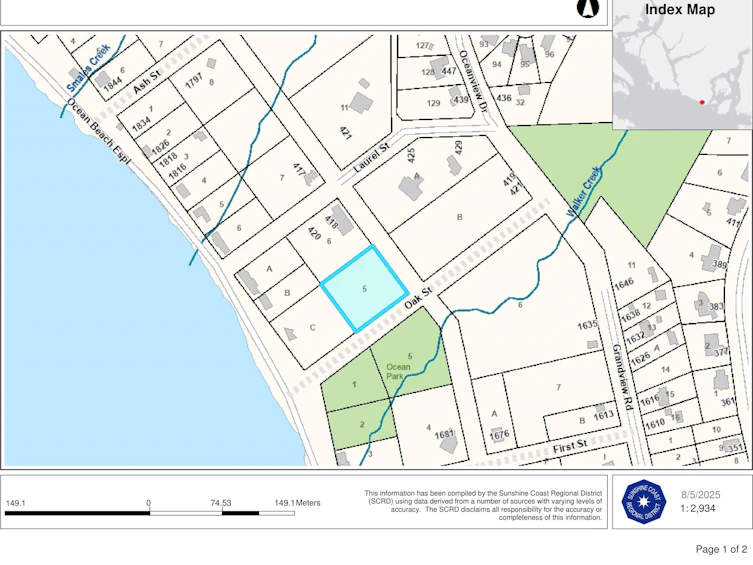Click the Oak St street label

click(418, 298)
